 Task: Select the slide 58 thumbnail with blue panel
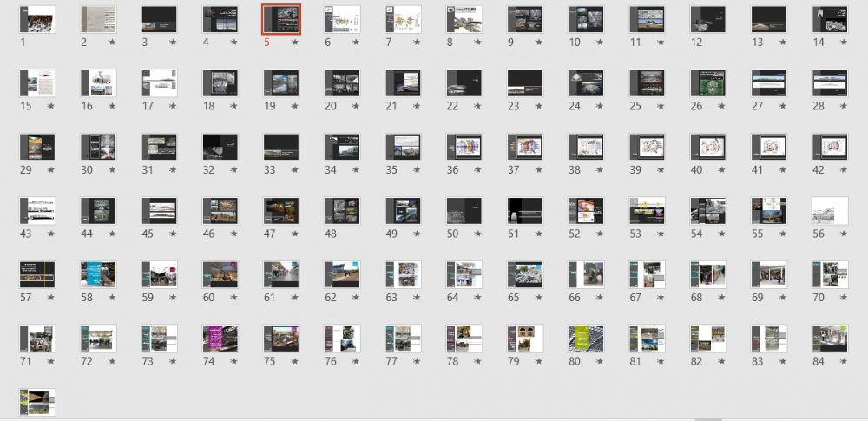[x=98, y=275]
